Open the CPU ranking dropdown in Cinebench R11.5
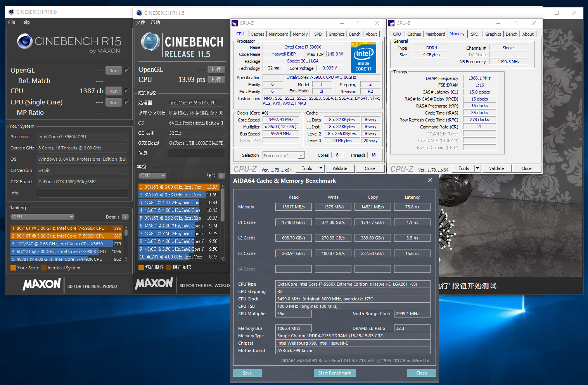The width and height of the screenshot is (588, 385). click(x=153, y=175)
